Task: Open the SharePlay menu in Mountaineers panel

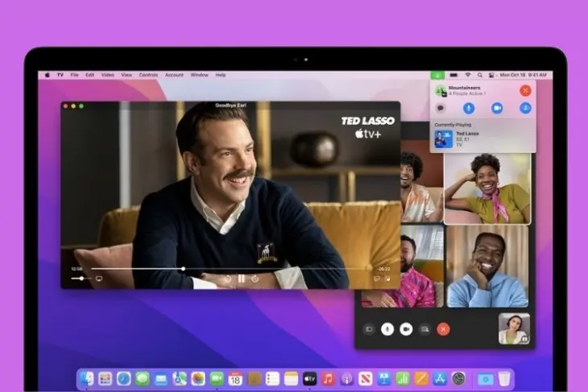Action: point(525,108)
